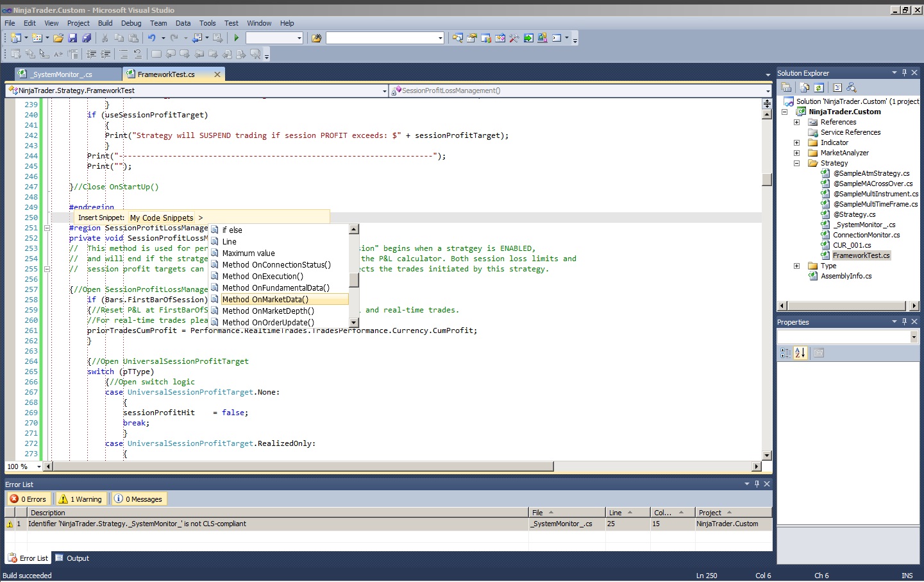Toggle auto-hide pin on Error List panel
Screen dimensions: 924x582
(757, 484)
